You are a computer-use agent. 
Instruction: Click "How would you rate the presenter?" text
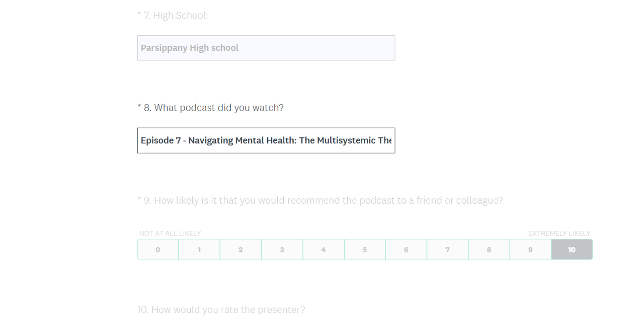click(228, 309)
